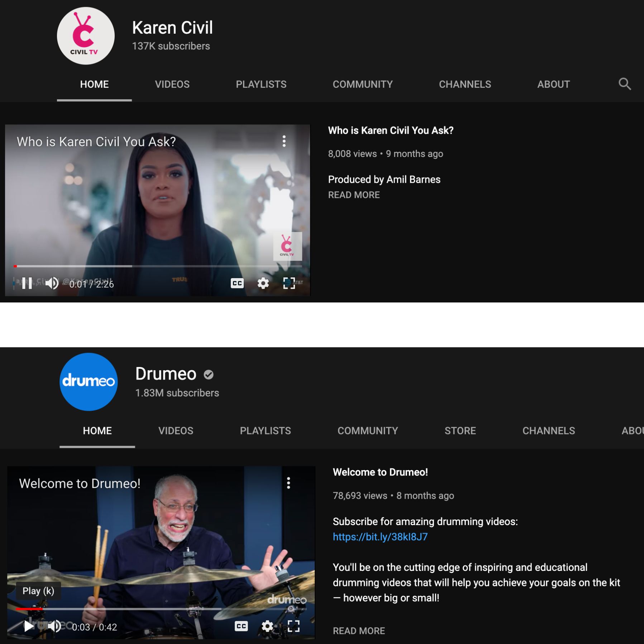The image size is (644, 644).
Task: Expand Karen Civil description with READ MORE
Action: [x=354, y=195]
